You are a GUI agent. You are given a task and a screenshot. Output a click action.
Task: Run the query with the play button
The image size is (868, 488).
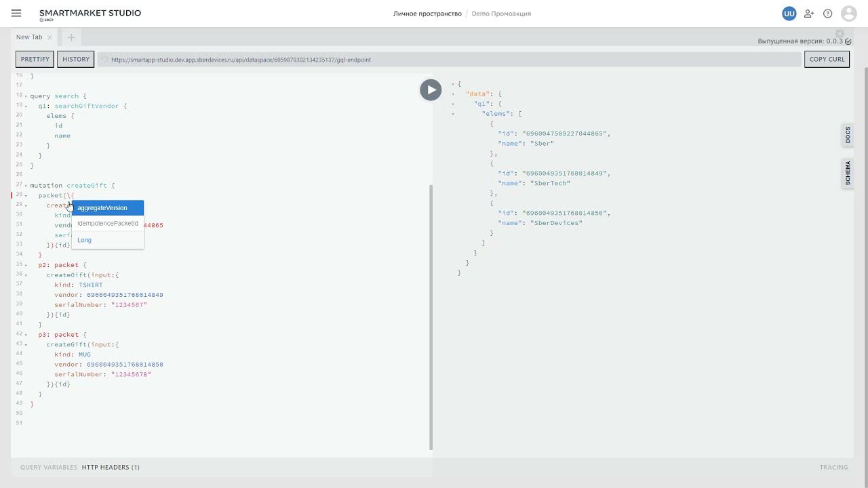(431, 89)
